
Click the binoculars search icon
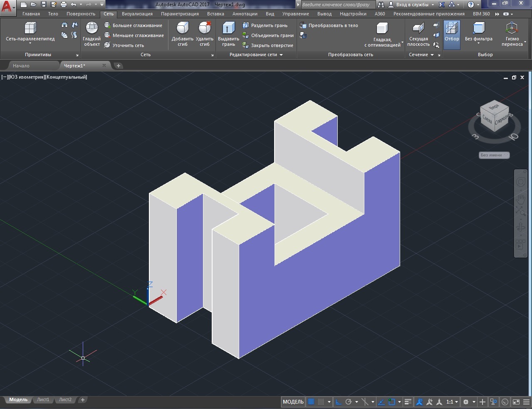381,5
